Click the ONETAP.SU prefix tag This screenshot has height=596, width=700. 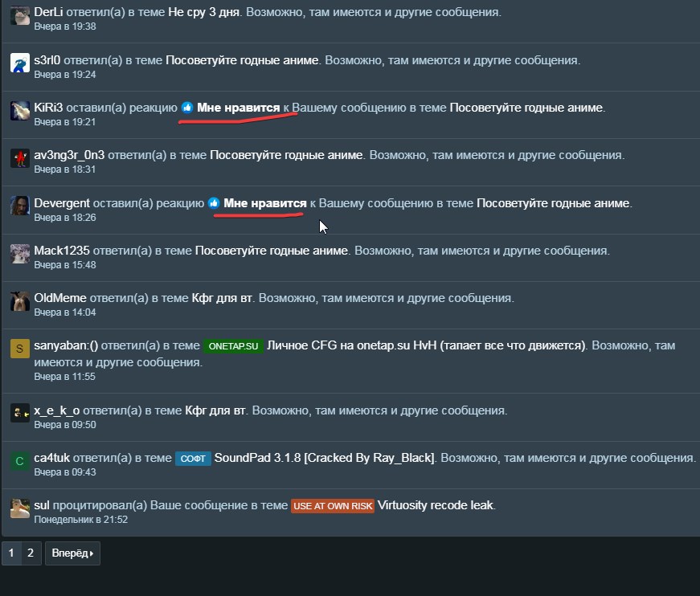(233, 346)
